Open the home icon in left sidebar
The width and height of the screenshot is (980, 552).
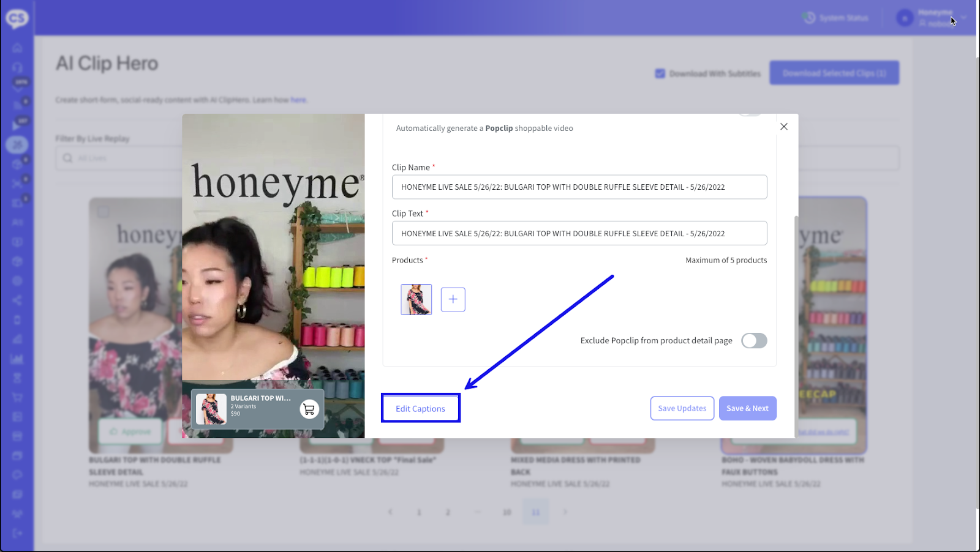17,48
